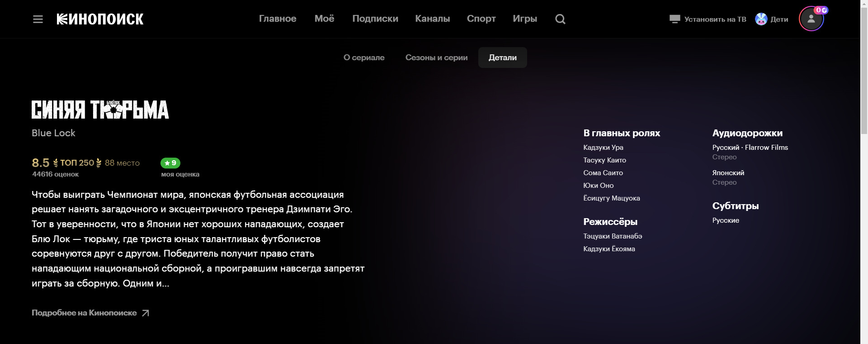Click the Кинопоиск logo

point(100,19)
